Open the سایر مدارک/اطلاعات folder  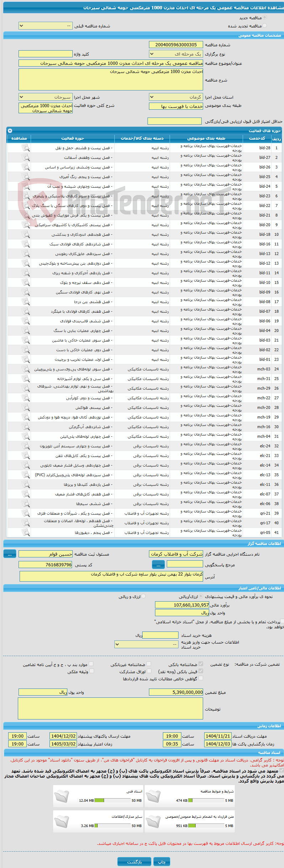tap(62, 822)
